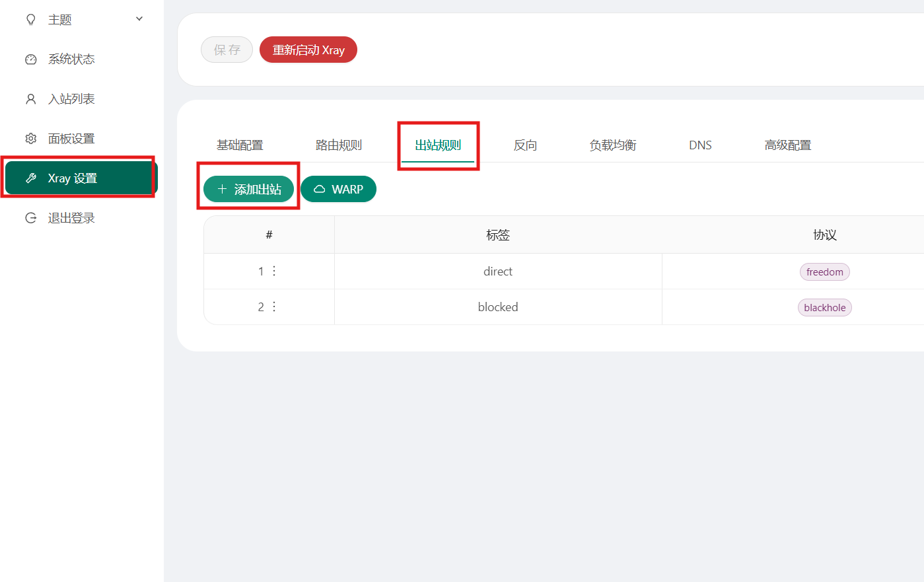924x582 pixels.
Task: Switch to the 路由规则 tab
Action: click(x=339, y=145)
